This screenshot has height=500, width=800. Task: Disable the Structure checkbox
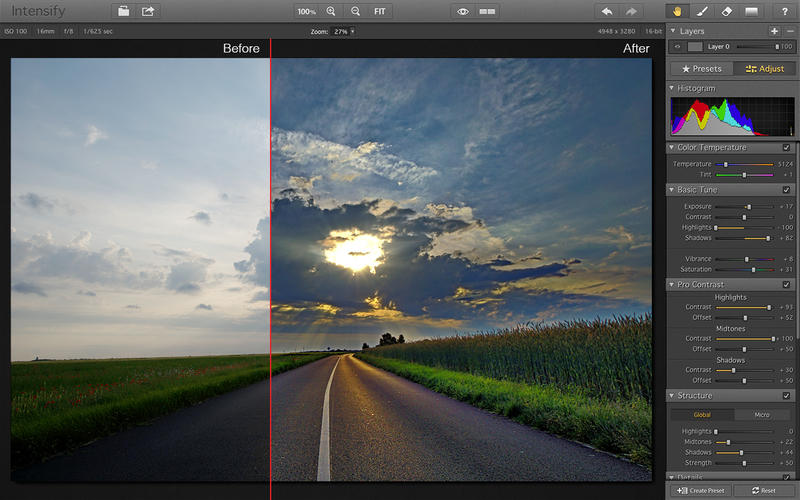786,395
